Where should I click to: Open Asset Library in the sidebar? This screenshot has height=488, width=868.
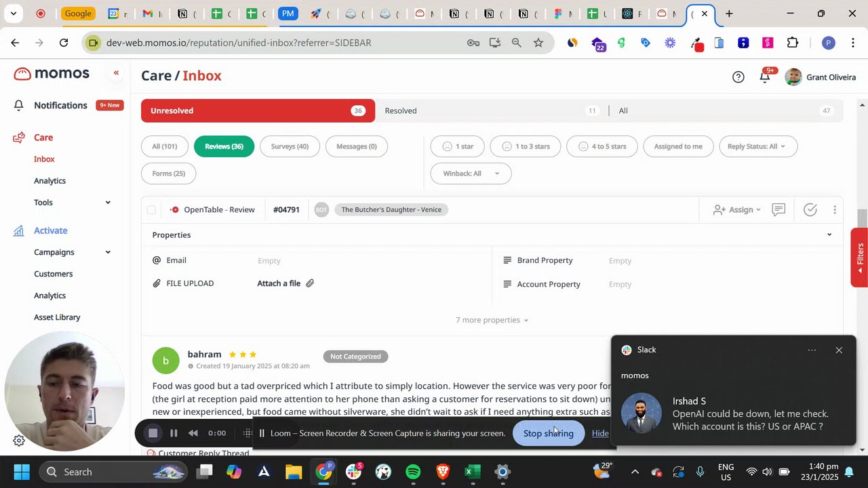tap(57, 317)
